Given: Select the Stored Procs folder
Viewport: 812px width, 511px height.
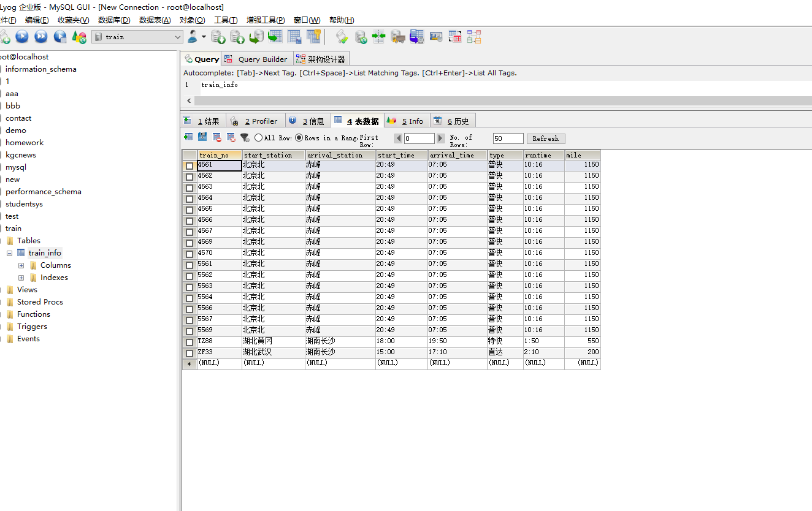Looking at the screenshot, I should click(x=40, y=302).
